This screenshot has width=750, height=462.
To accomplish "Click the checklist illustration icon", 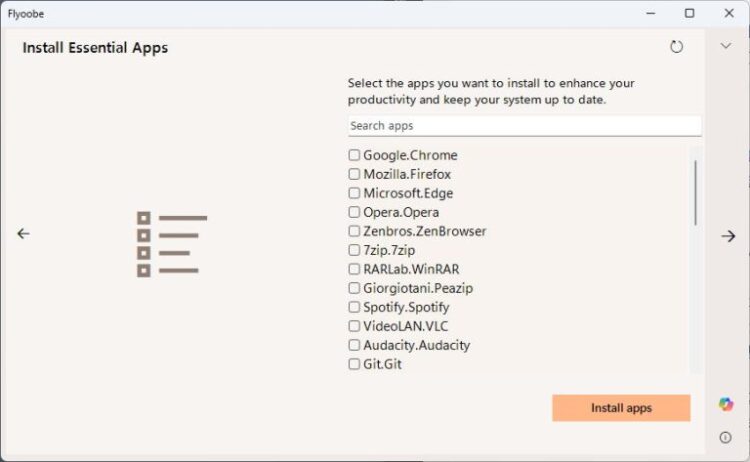I will [171, 244].
